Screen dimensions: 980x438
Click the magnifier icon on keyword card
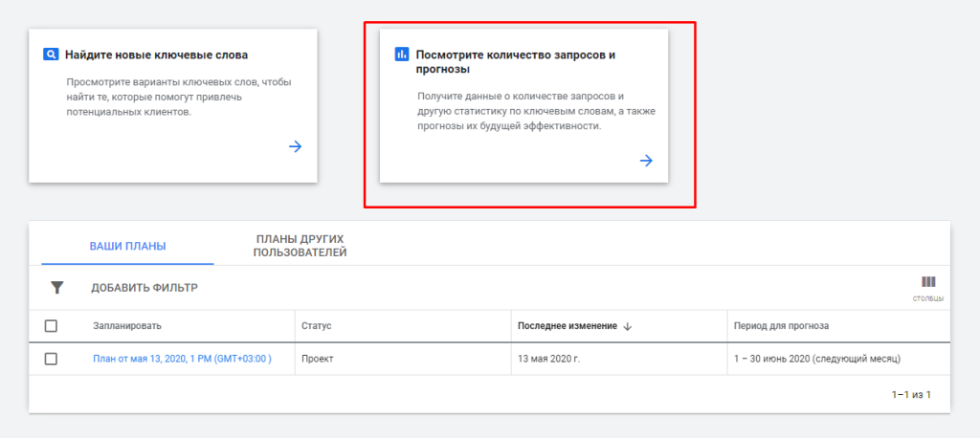pos(51,55)
